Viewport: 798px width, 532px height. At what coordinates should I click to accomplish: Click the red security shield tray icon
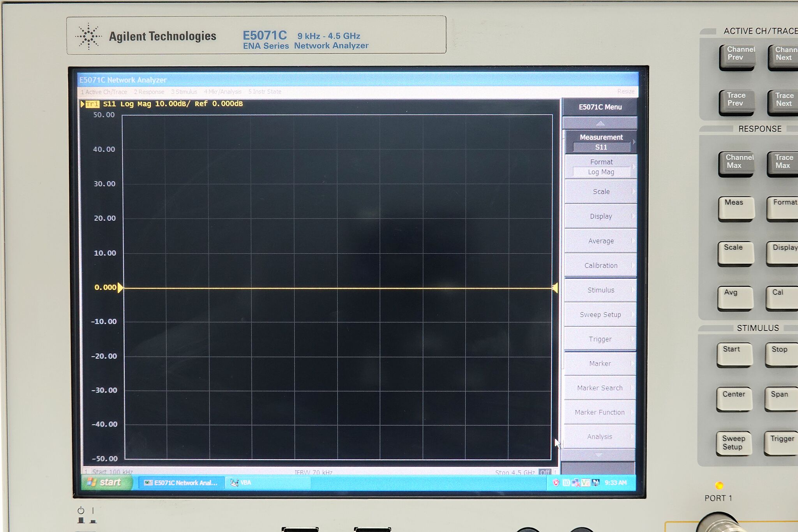556,483
